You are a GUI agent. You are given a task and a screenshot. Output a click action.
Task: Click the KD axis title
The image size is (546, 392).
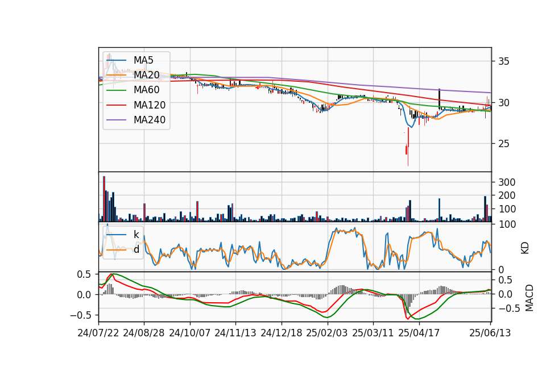[x=525, y=248]
